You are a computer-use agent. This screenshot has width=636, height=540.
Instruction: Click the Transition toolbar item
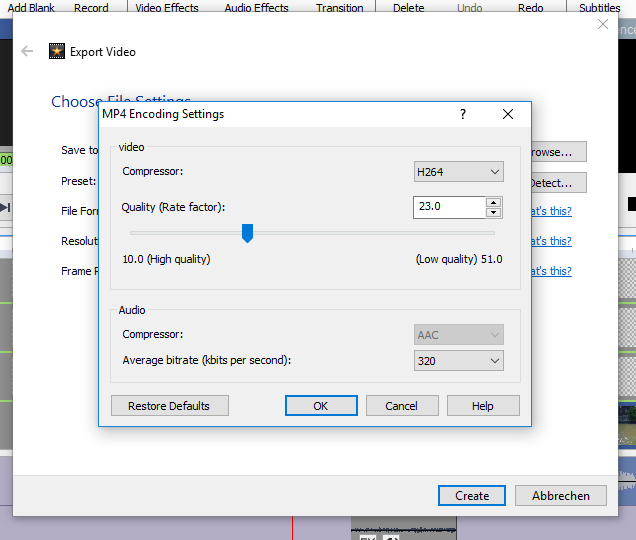(x=340, y=7)
